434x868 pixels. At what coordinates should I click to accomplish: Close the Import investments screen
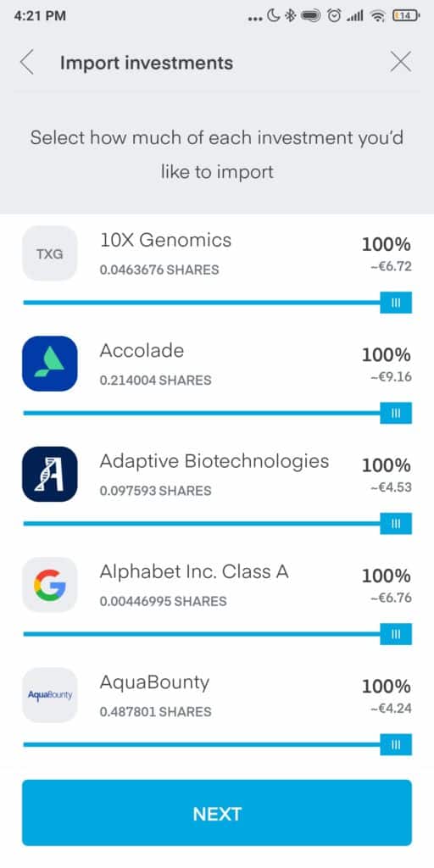400,62
